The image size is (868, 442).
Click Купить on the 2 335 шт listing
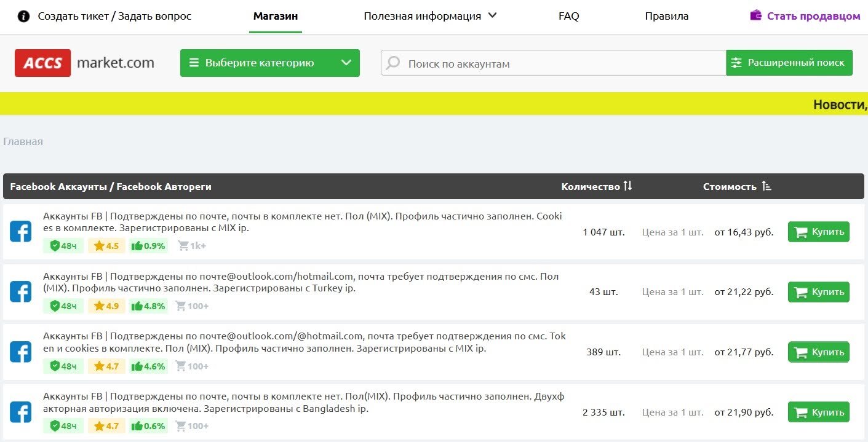(x=818, y=412)
